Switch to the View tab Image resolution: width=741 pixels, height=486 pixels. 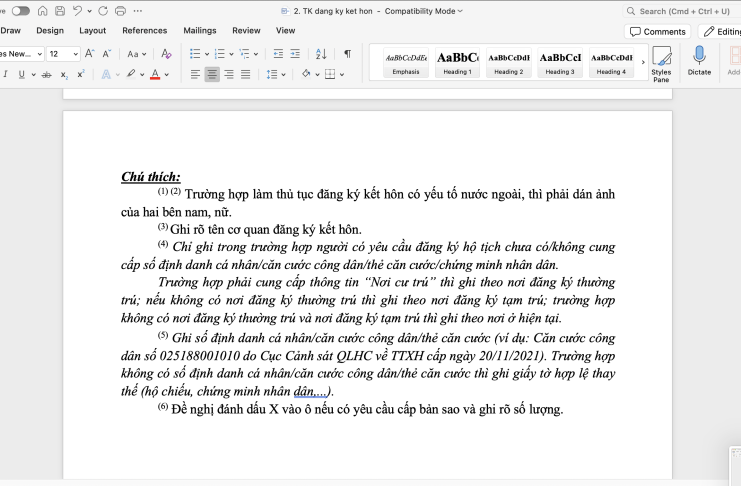(x=285, y=30)
